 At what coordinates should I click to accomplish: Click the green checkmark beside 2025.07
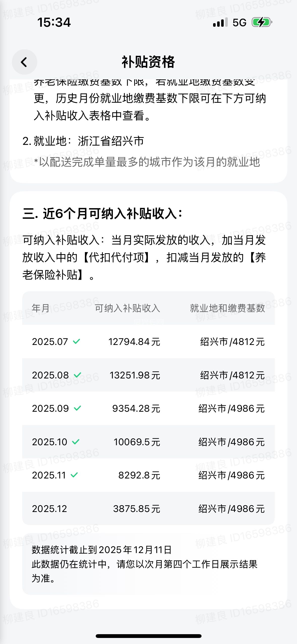tap(76, 341)
